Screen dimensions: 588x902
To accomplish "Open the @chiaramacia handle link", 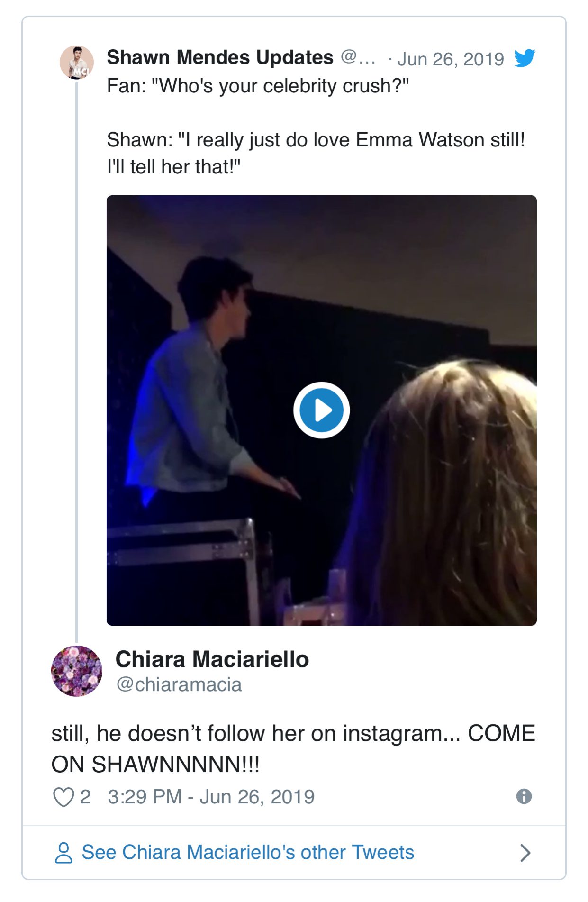I will pos(179,684).
